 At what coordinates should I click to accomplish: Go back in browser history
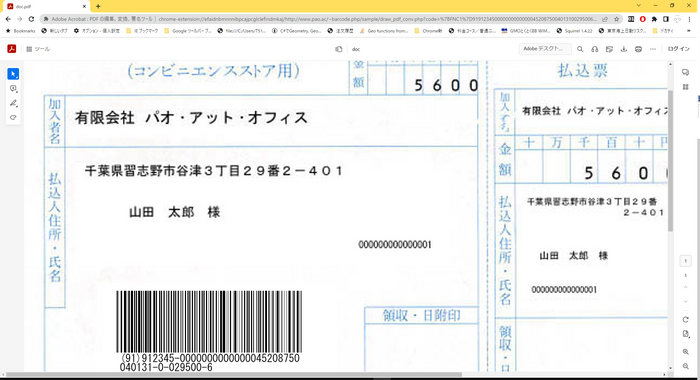click(8, 19)
